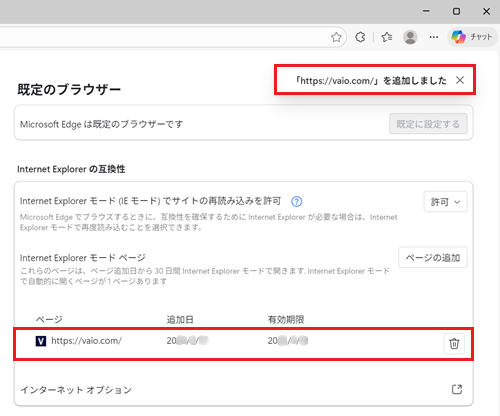Delete the https://vaio.com/ page entry

point(454,343)
